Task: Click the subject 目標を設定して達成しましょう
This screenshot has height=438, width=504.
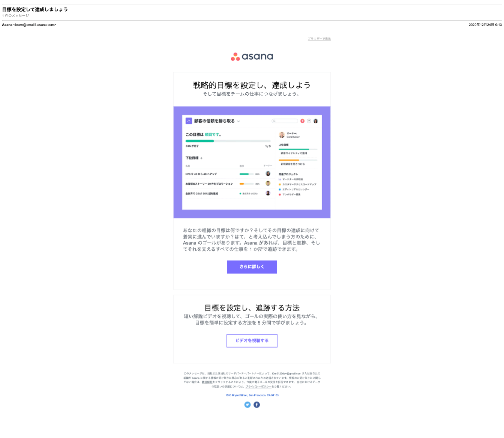Action: [x=35, y=9]
